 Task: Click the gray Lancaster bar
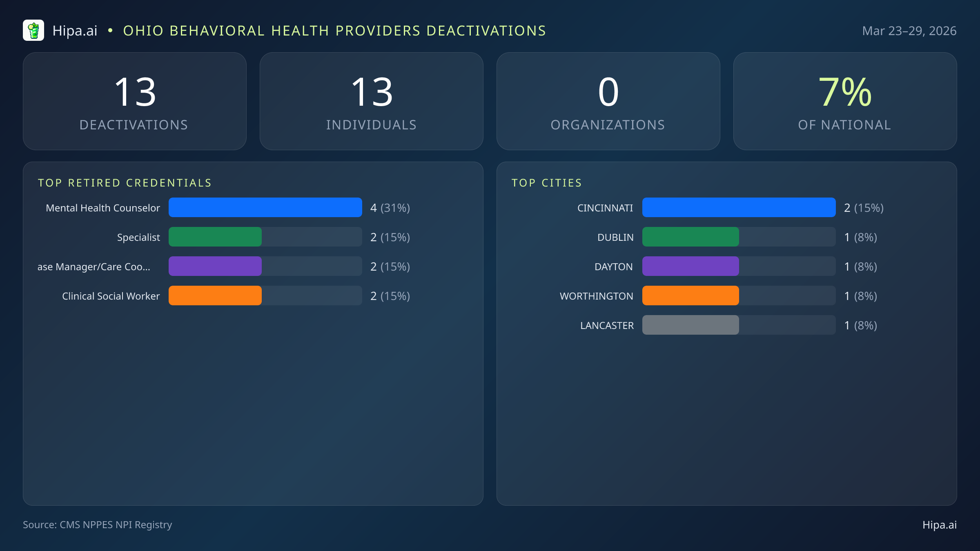click(690, 325)
